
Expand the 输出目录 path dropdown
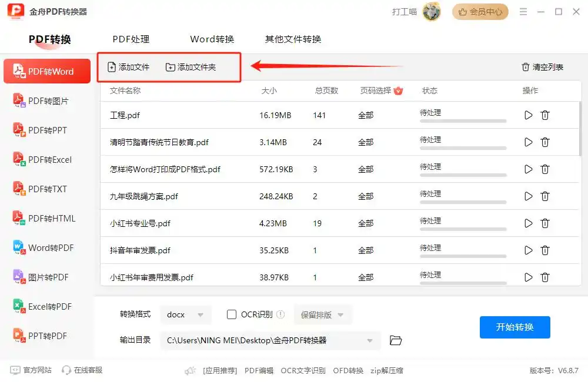tap(370, 340)
